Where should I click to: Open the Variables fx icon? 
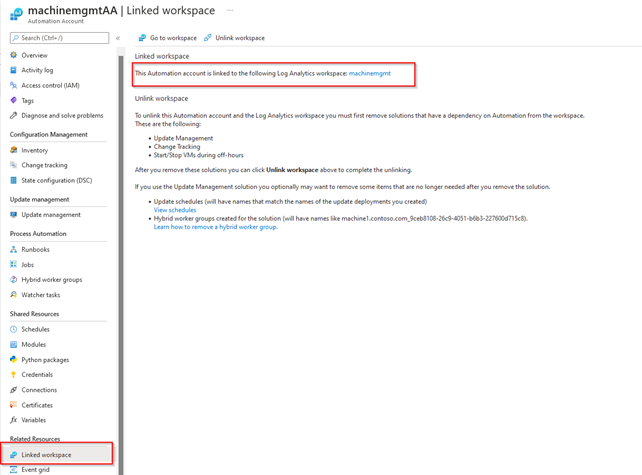14,420
